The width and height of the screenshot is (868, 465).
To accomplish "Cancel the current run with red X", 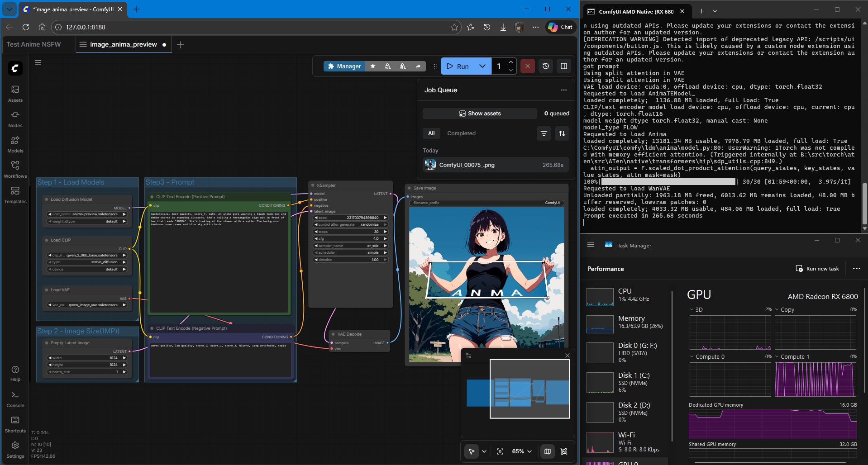I will [527, 66].
